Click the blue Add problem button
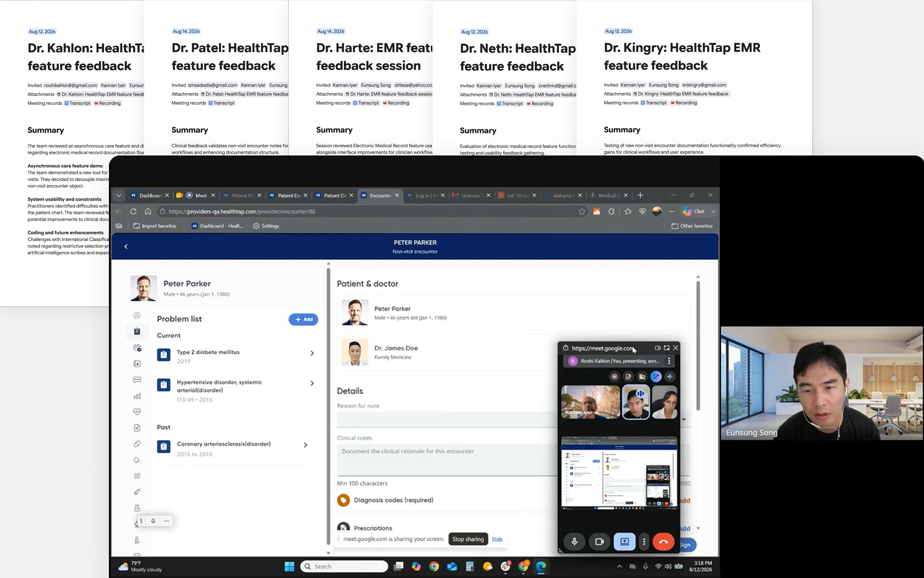Image resolution: width=924 pixels, height=578 pixels. click(303, 319)
